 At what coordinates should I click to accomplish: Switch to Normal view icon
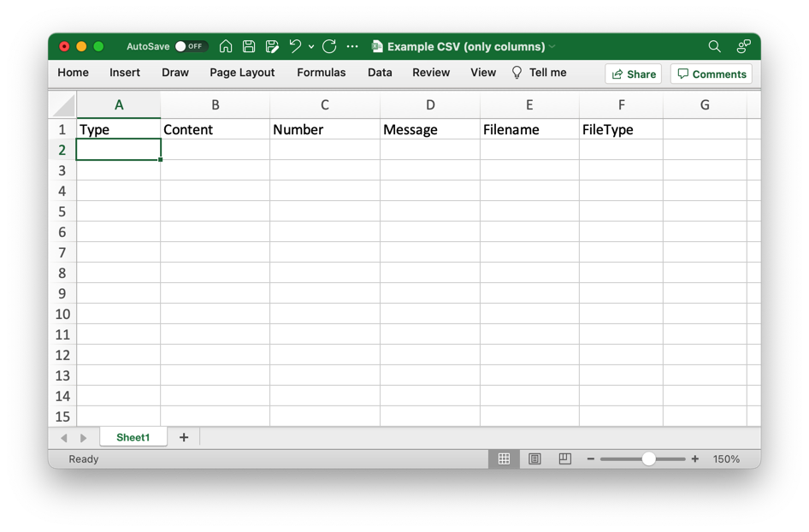504,458
